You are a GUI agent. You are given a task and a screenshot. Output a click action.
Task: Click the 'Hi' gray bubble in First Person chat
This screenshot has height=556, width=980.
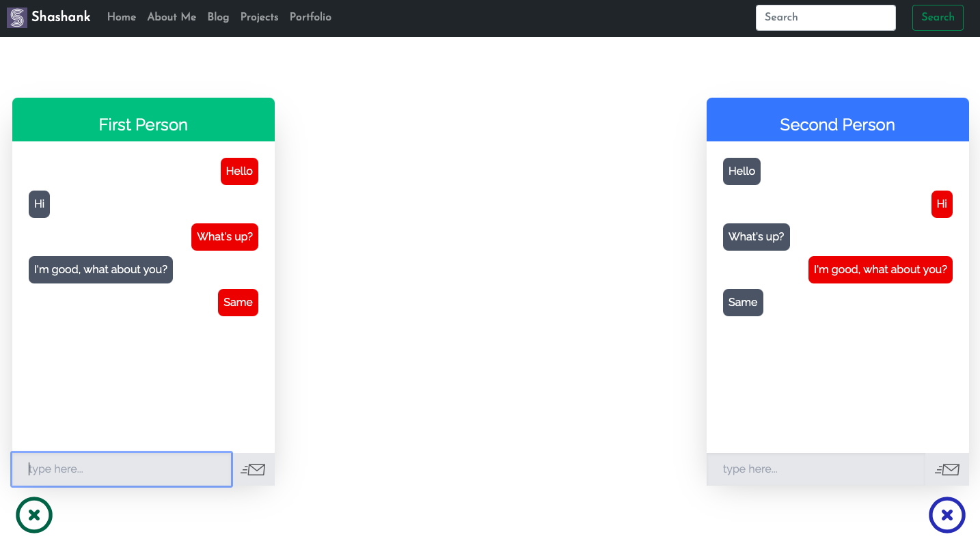coord(39,204)
